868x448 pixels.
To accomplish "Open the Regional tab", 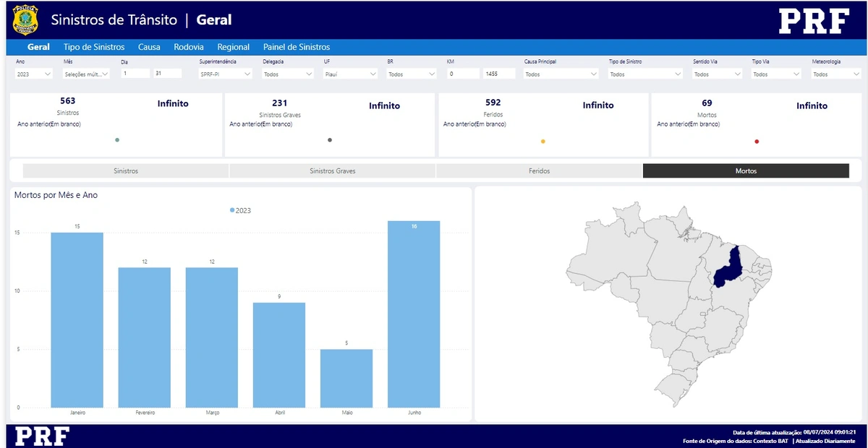I will click(x=234, y=47).
